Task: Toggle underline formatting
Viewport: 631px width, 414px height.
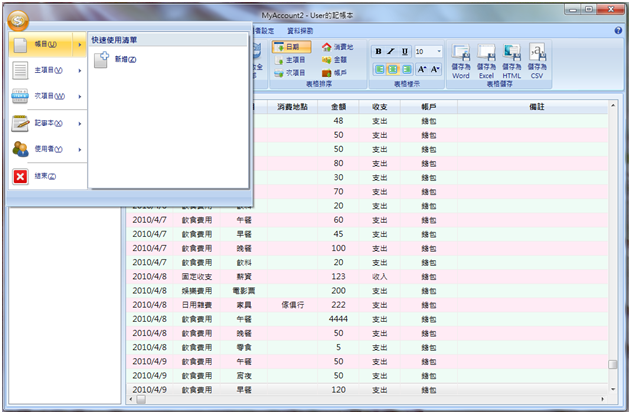Action: point(405,51)
